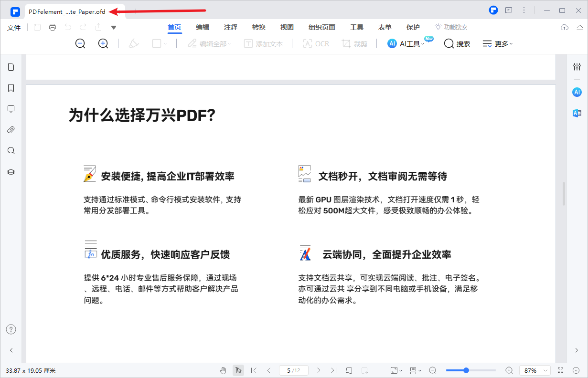Show the annotations comment panel
This screenshot has height=378, width=588.
tap(11, 109)
